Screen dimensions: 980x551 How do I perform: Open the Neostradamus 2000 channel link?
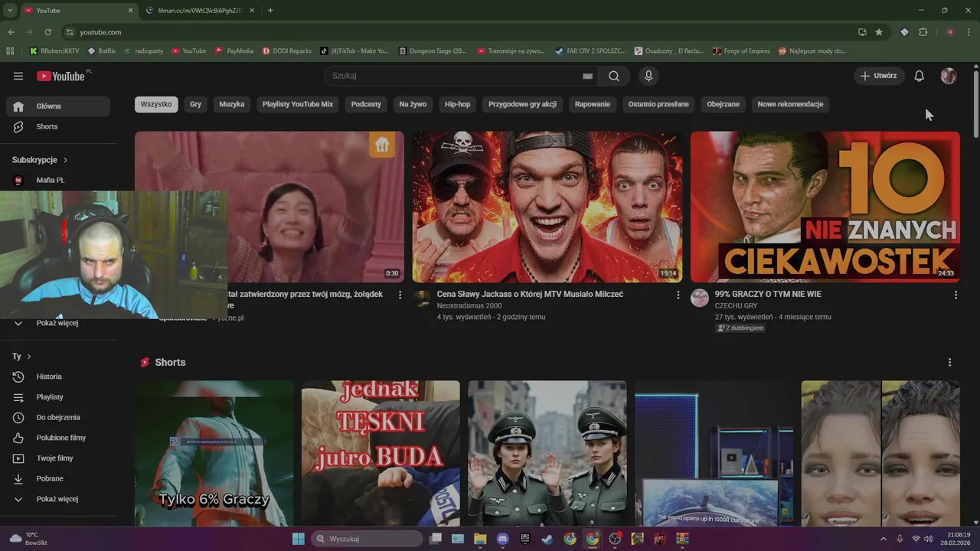click(x=469, y=305)
